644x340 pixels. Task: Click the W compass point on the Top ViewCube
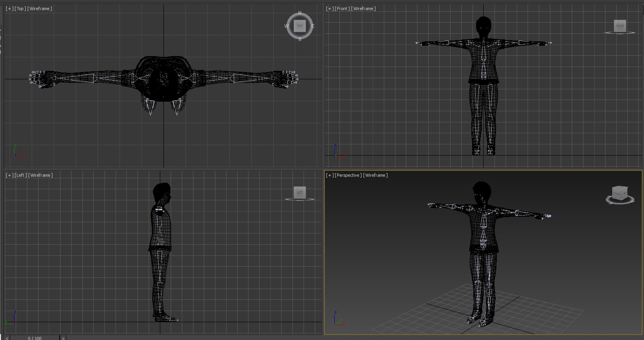[287, 26]
